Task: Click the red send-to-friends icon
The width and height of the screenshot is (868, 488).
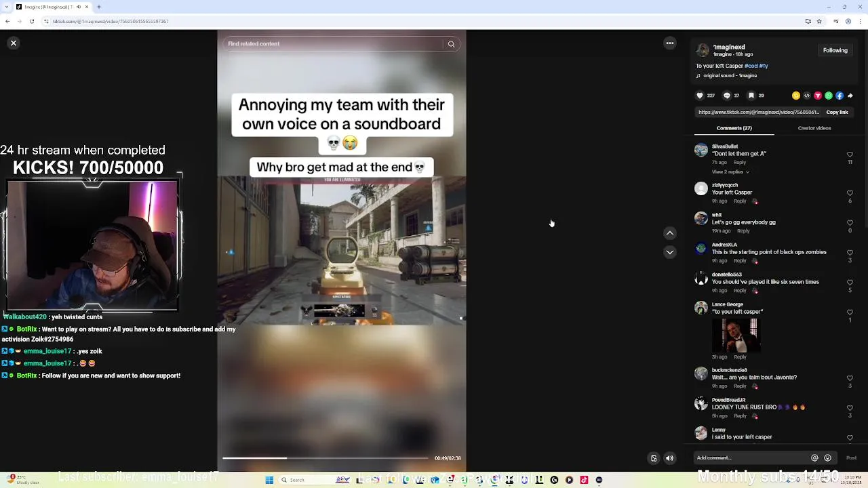Action: [x=818, y=96]
